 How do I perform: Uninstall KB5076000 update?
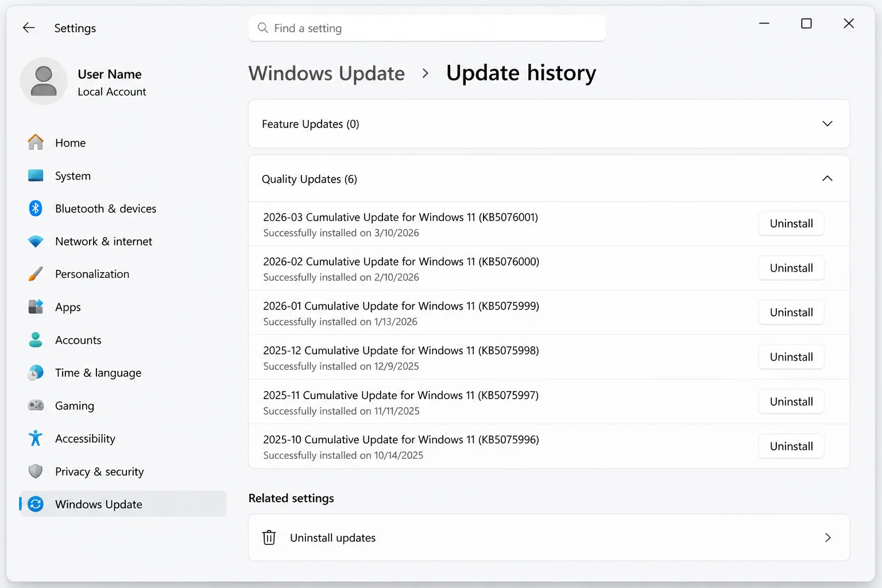(791, 268)
